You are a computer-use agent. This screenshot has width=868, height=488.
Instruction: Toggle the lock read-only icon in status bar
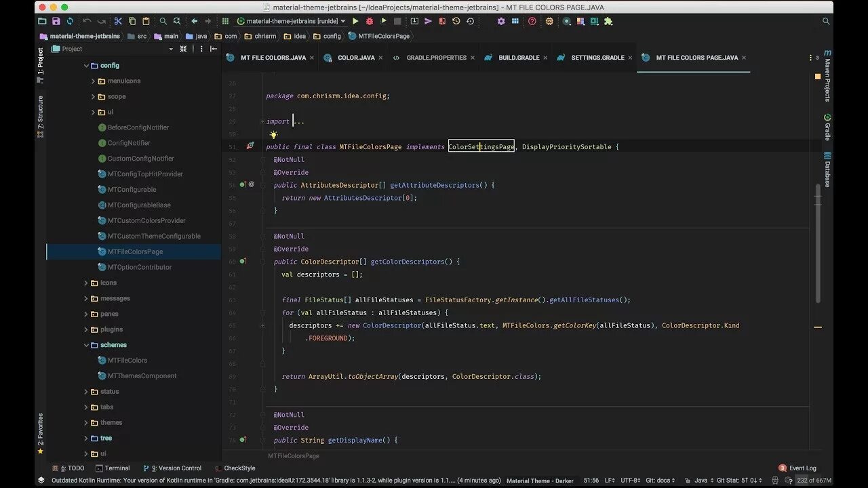click(x=687, y=480)
